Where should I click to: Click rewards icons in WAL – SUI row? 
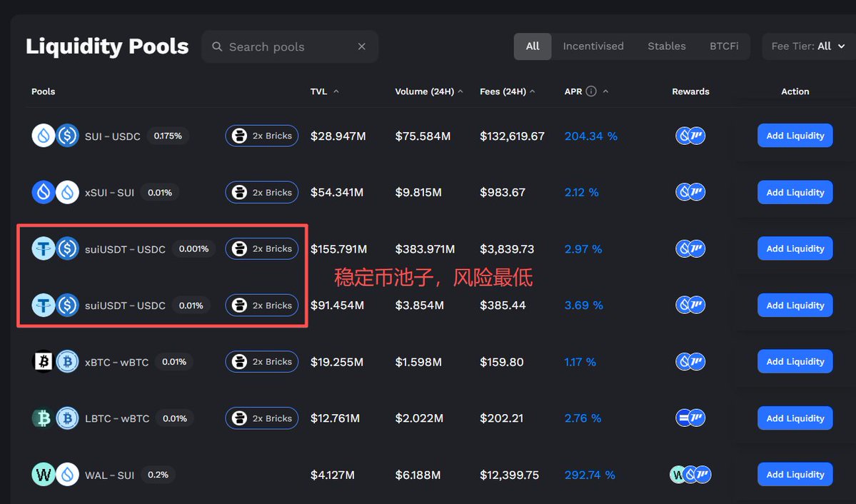click(690, 475)
